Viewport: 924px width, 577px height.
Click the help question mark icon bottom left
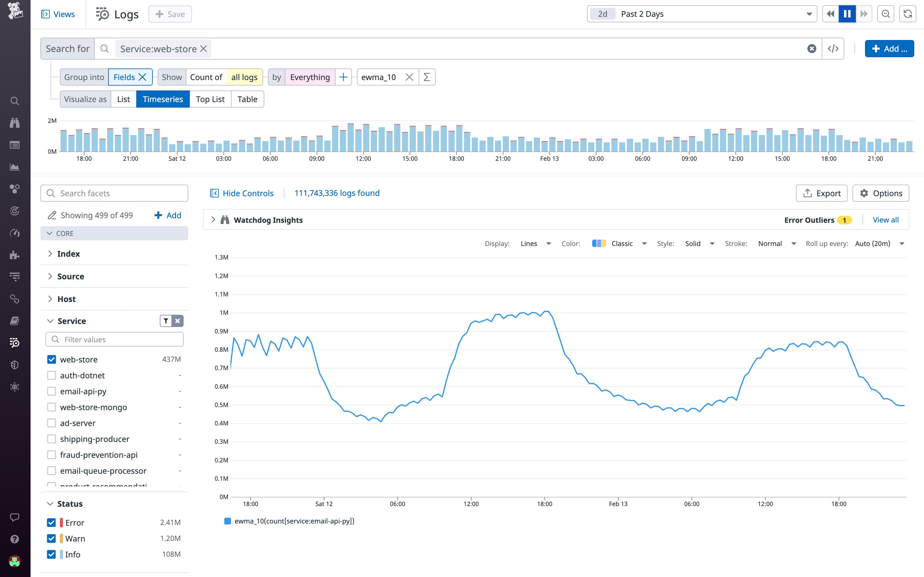point(14,539)
